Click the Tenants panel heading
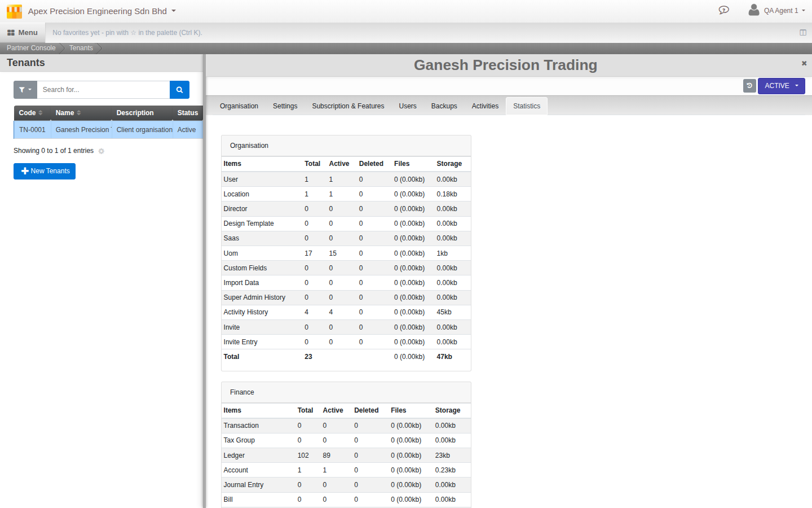812x508 pixels. (26, 63)
